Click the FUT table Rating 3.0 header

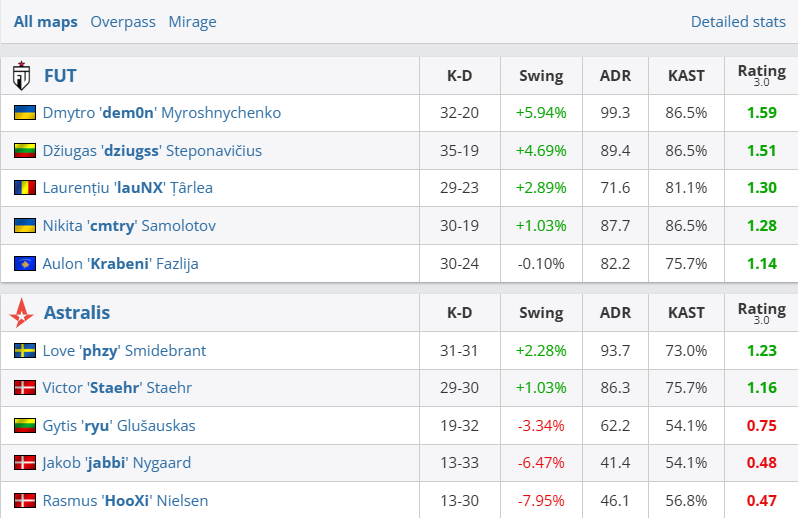pos(761,75)
